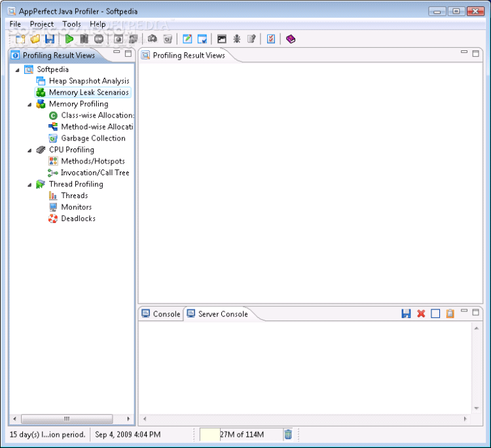Open Garbage Collection view in tree
491x448 pixels.
pos(87,138)
